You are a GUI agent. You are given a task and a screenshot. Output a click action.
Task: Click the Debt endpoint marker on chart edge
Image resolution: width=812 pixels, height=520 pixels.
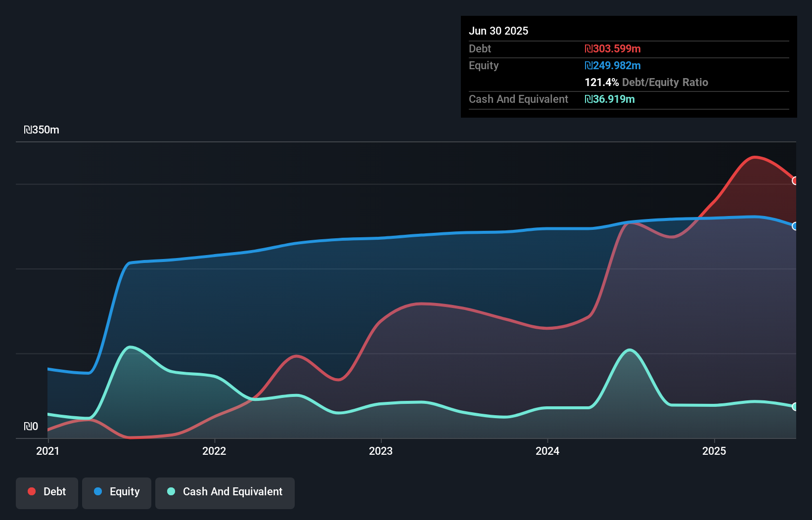(x=795, y=181)
